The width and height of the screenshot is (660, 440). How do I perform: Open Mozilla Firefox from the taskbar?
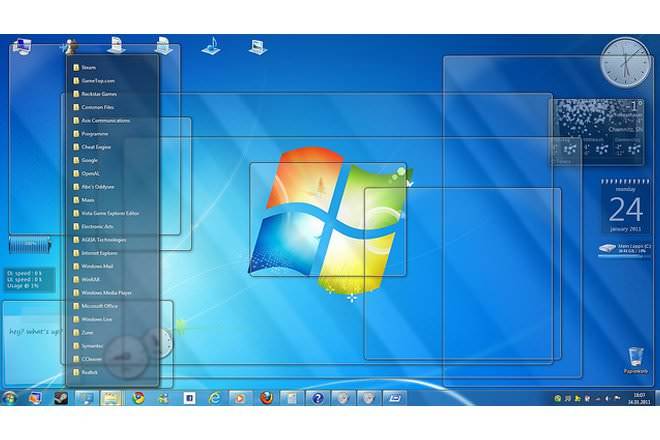tap(266, 398)
